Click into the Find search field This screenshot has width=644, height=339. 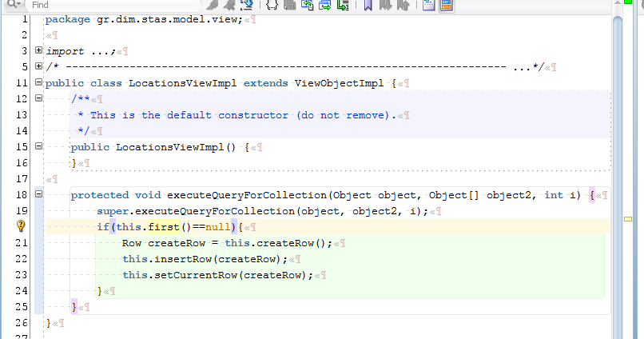pos(115,5)
